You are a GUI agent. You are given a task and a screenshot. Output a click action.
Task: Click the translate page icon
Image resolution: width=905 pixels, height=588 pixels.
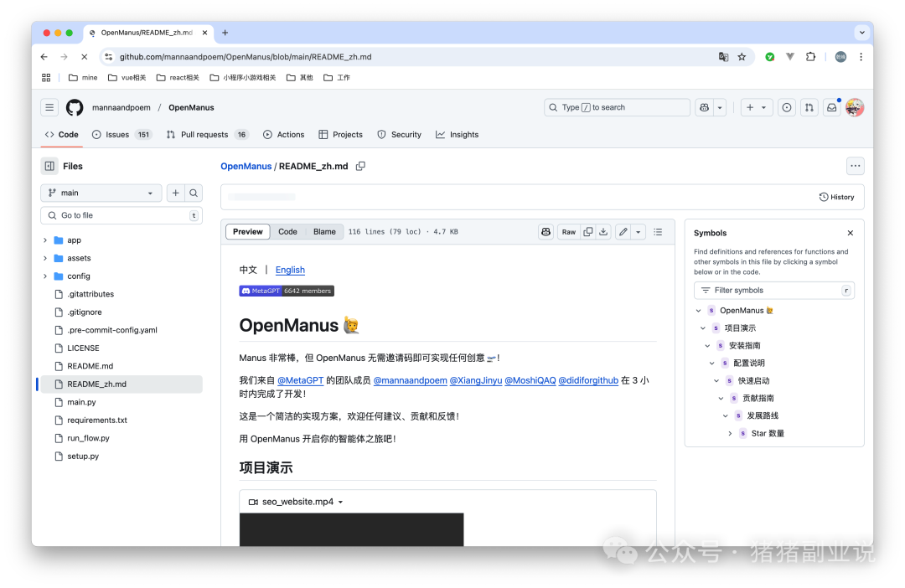click(x=723, y=57)
